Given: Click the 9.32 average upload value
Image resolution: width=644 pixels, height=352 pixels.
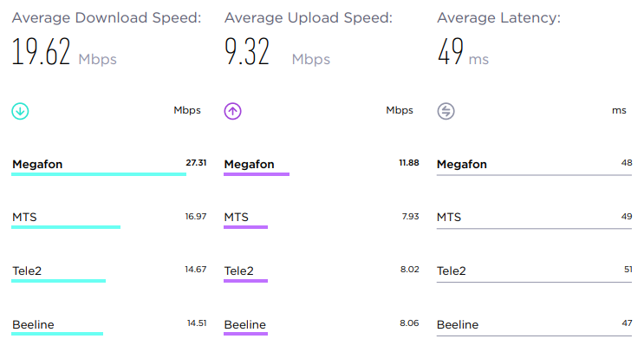Looking at the screenshot, I should point(247,51).
